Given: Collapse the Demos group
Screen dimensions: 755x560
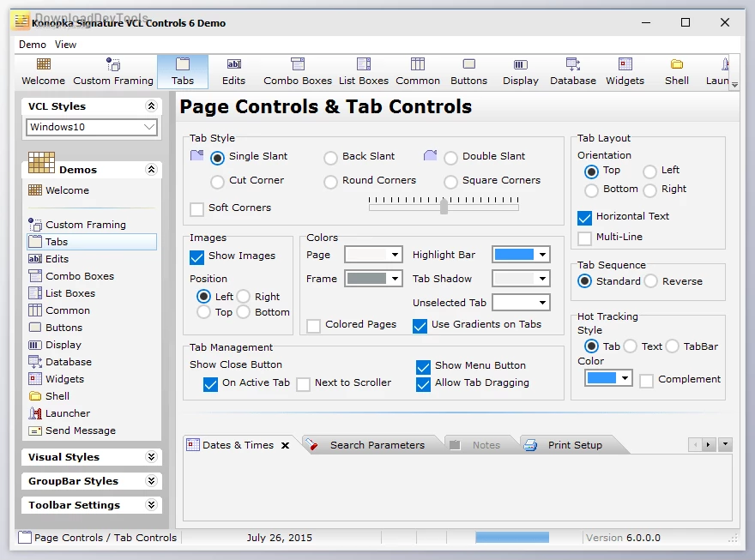Looking at the screenshot, I should [x=151, y=169].
